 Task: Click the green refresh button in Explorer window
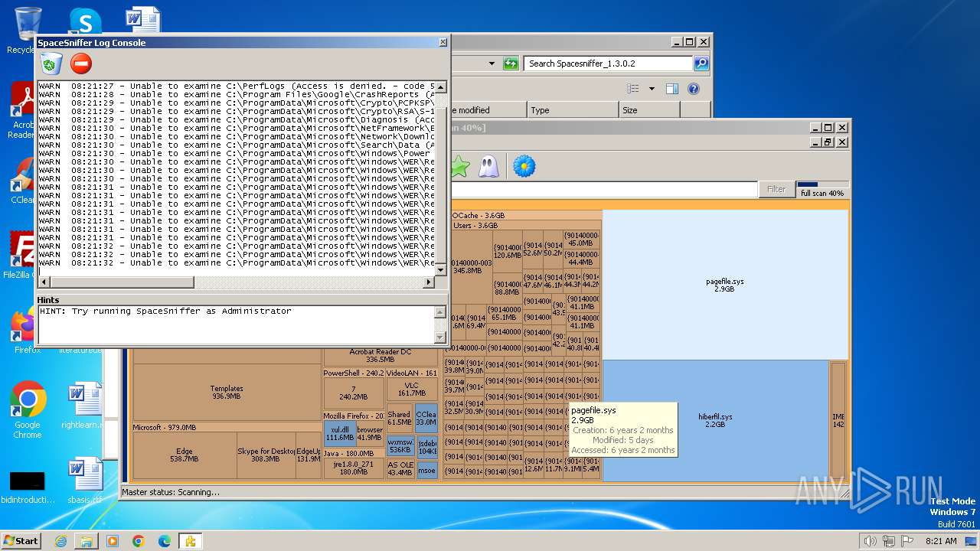pos(511,64)
